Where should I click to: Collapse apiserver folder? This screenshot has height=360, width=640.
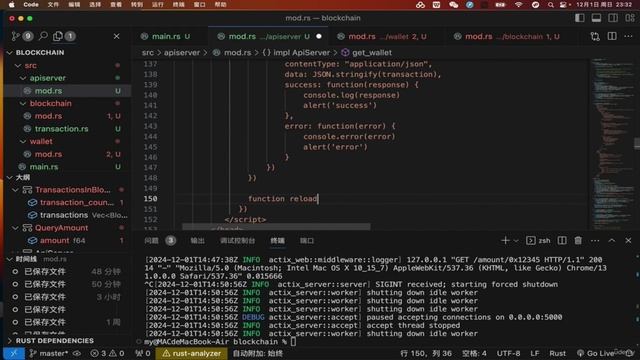[x=23, y=78]
